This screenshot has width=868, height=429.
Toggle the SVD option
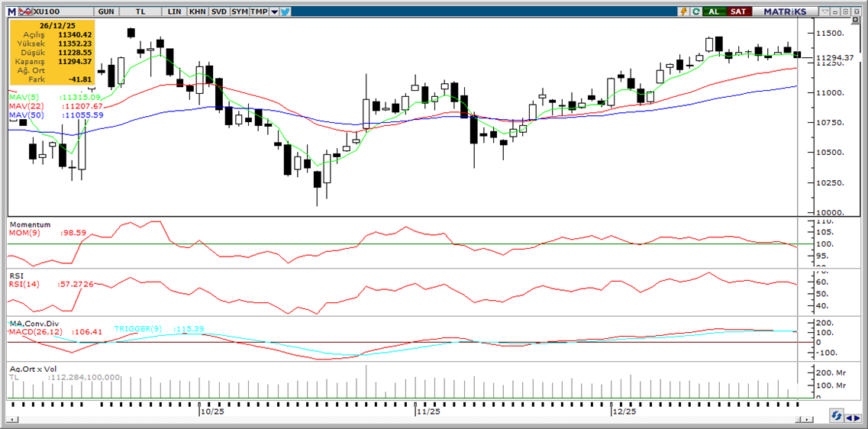pos(218,11)
